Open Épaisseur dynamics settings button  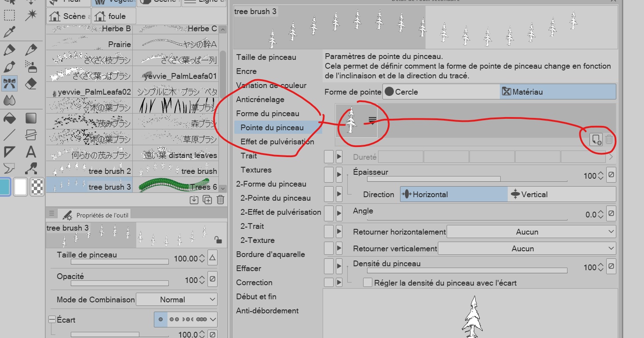coord(611,175)
